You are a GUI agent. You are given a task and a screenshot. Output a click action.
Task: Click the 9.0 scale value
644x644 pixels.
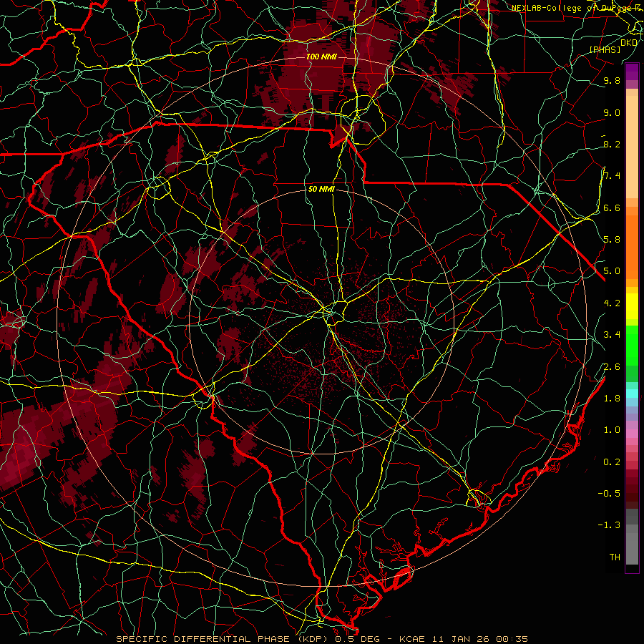(x=612, y=112)
